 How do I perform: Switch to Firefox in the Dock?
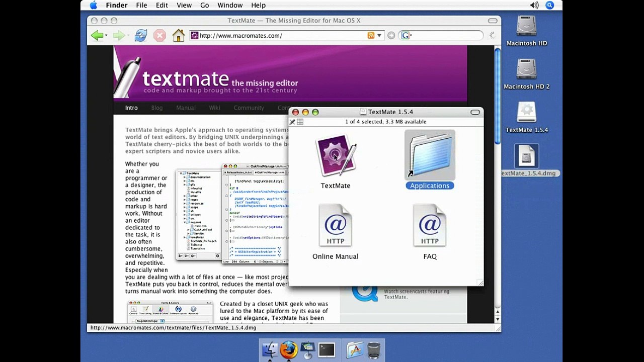[x=289, y=350]
